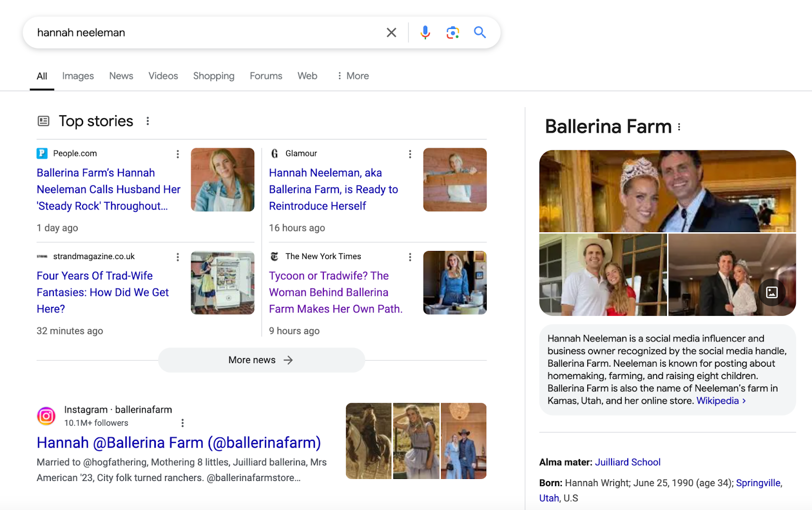Click the Instagram logo icon

(x=46, y=416)
